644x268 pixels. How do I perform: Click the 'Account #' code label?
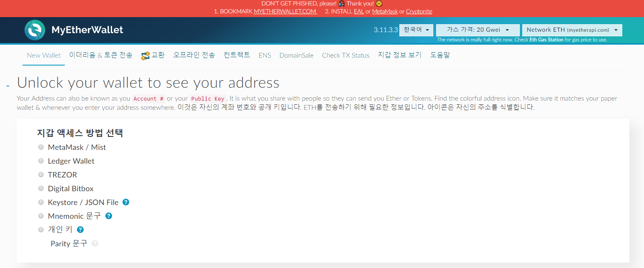[x=148, y=99]
